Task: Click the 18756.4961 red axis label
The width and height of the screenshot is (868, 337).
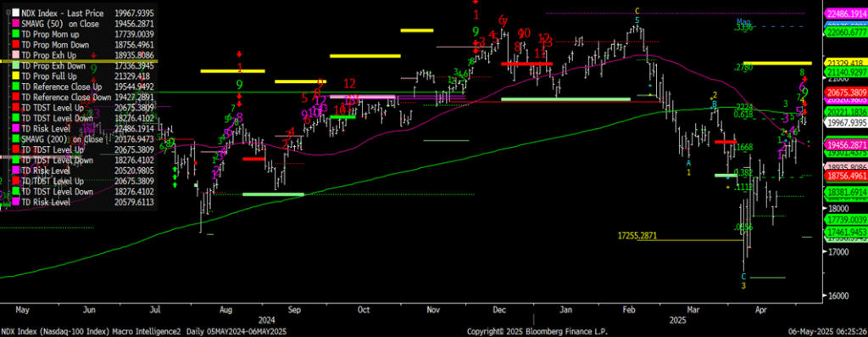Action: pos(845,175)
